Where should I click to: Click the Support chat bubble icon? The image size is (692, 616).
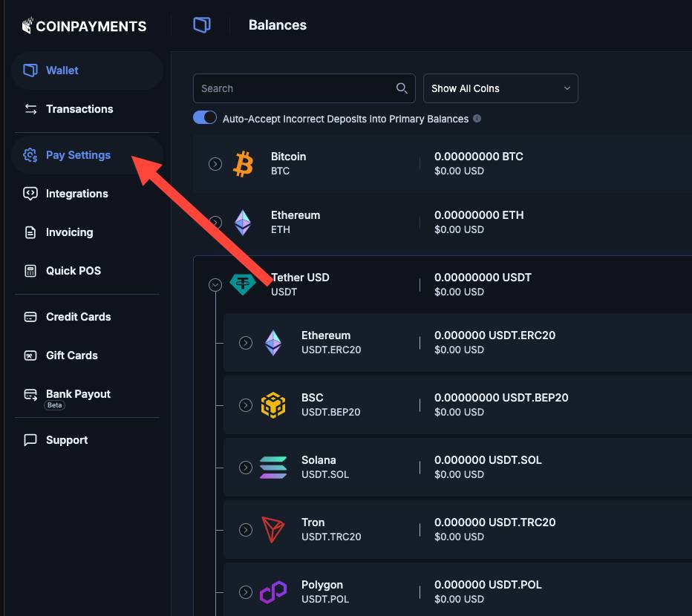coord(30,440)
